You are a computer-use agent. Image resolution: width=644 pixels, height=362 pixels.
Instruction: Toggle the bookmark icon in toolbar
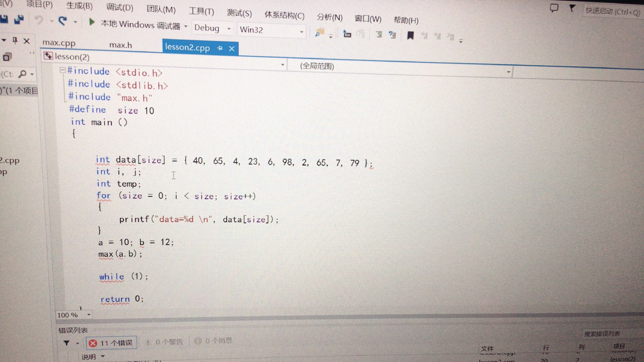click(x=410, y=35)
